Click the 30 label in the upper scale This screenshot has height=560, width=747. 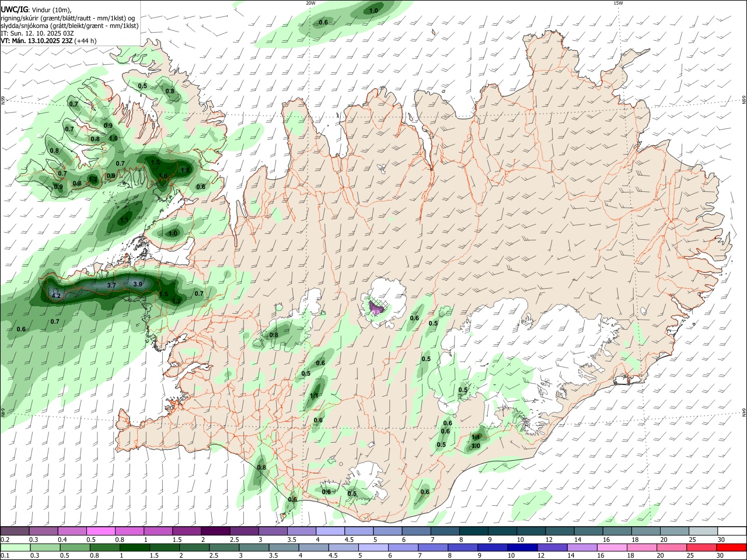click(721, 540)
